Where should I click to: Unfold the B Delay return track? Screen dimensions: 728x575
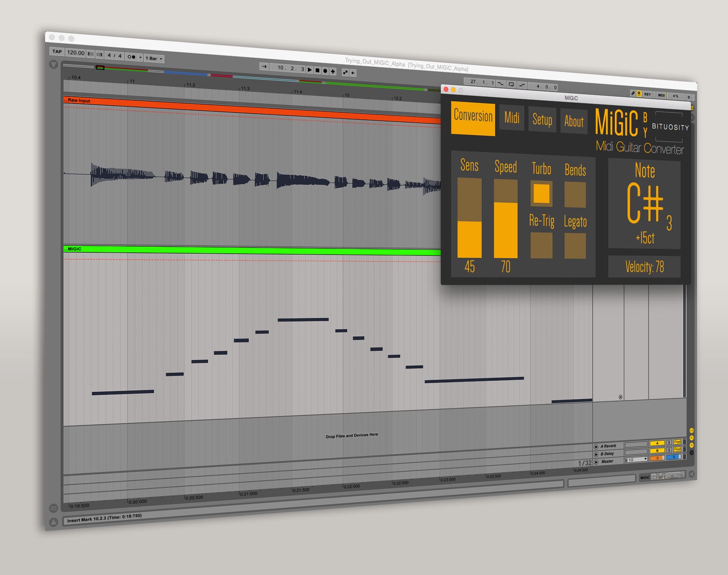pyautogui.click(x=596, y=454)
